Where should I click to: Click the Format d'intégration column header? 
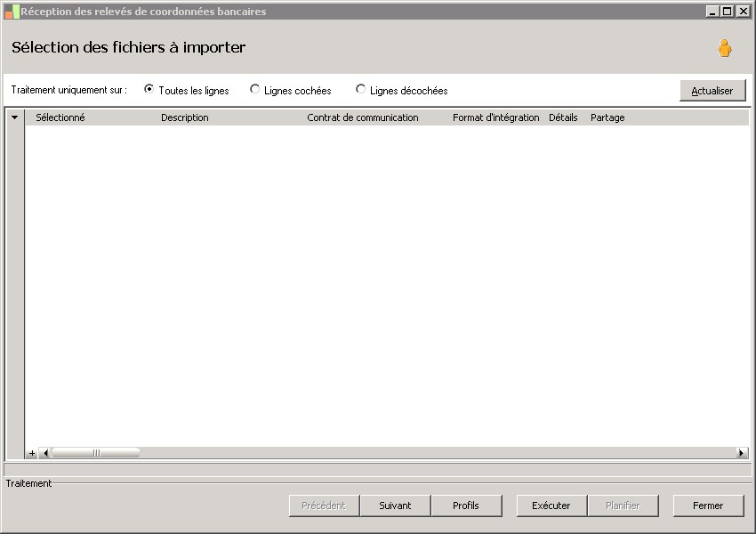coord(495,117)
